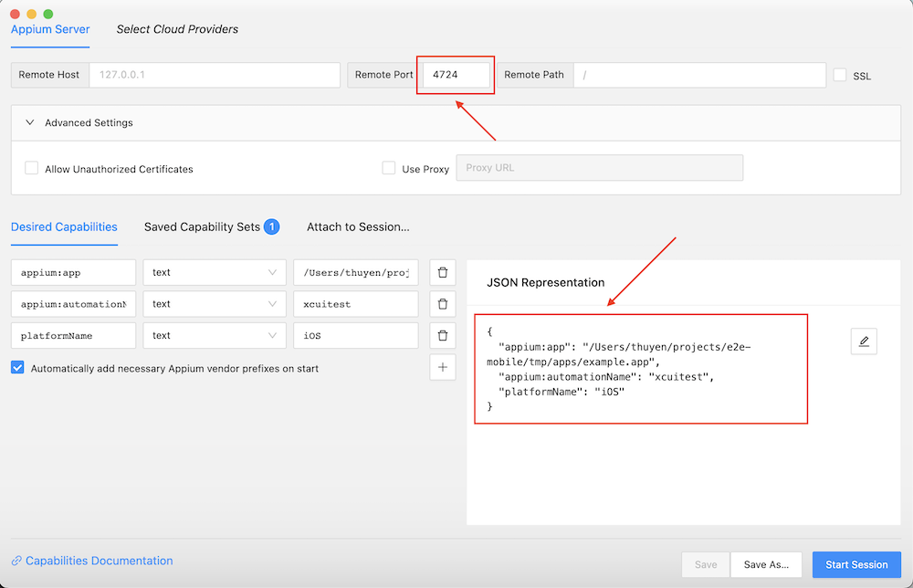Click the Proxy URL input field
The image size is (913, 588).
599,168
